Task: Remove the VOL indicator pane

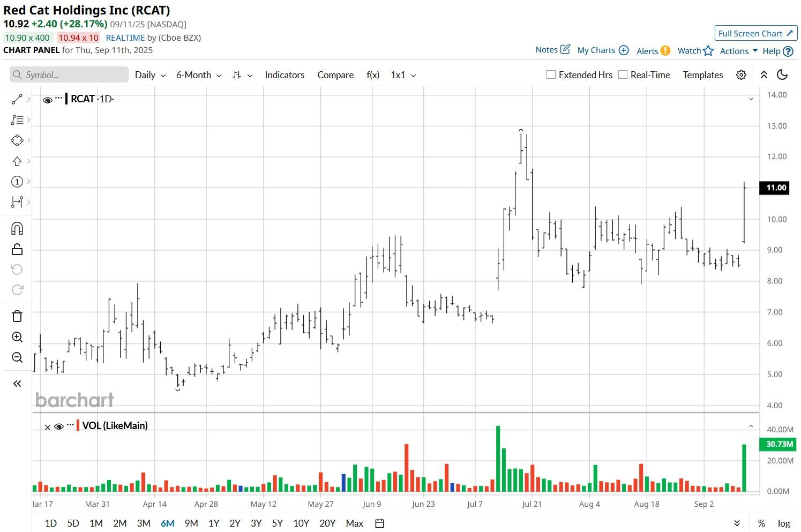Action: pos(48,427)
